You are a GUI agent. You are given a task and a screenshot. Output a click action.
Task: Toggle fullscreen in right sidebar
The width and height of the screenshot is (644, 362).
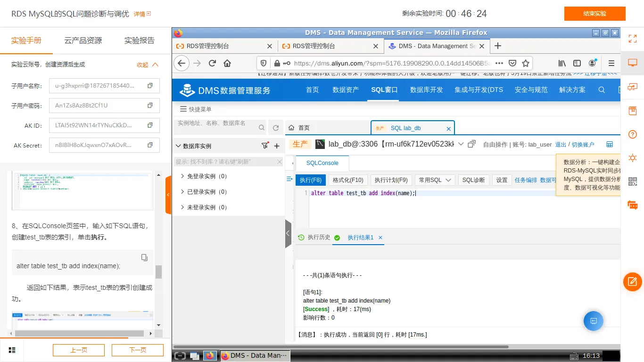[633, 39]
